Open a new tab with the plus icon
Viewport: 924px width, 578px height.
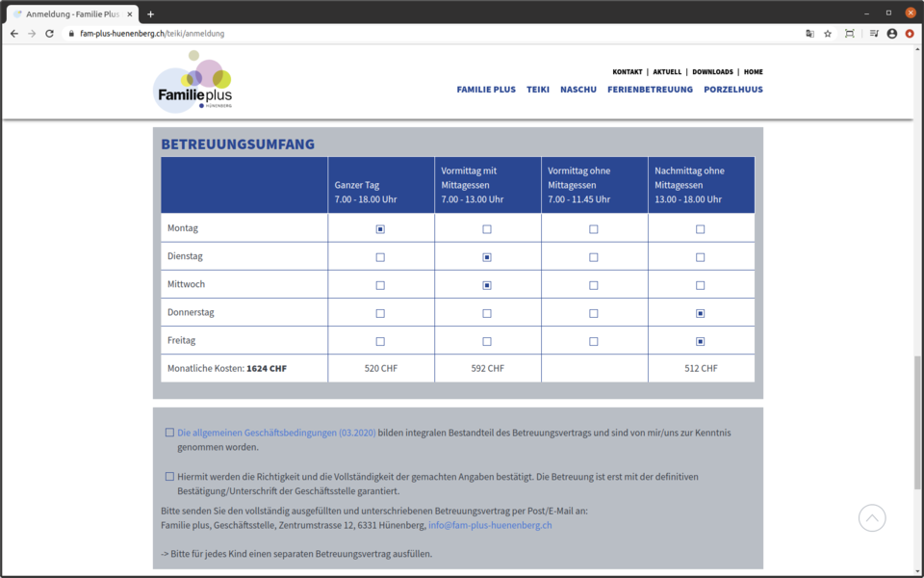(x=150, y=14)
